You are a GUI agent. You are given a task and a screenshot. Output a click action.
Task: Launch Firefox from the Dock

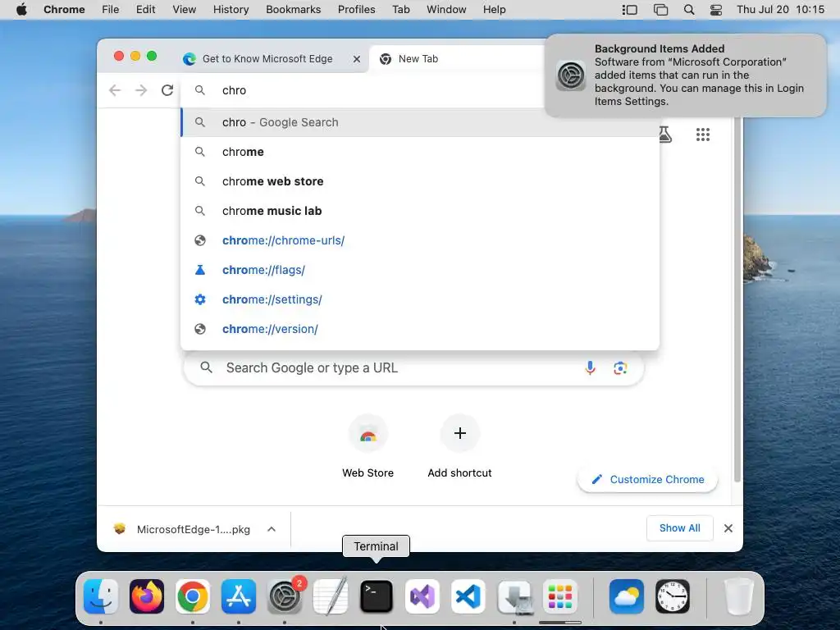pyautogui.click(x=147, y=596)
